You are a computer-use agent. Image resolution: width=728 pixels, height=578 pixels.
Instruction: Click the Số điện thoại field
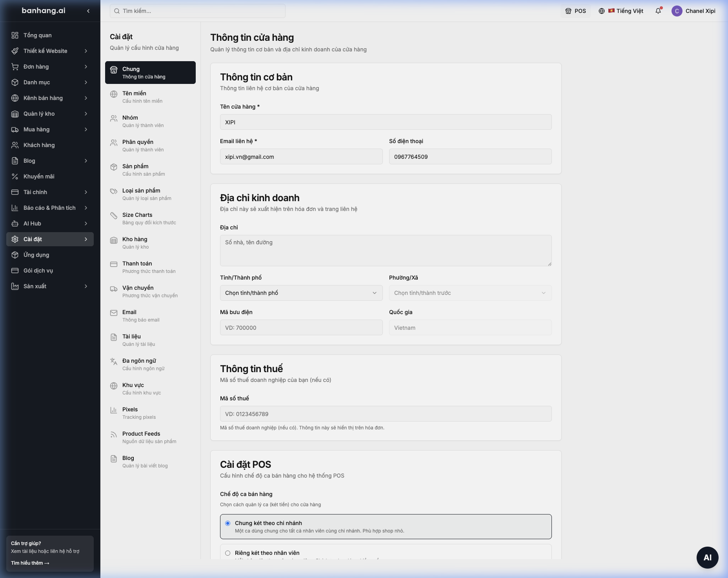click(x=470, y=156)
